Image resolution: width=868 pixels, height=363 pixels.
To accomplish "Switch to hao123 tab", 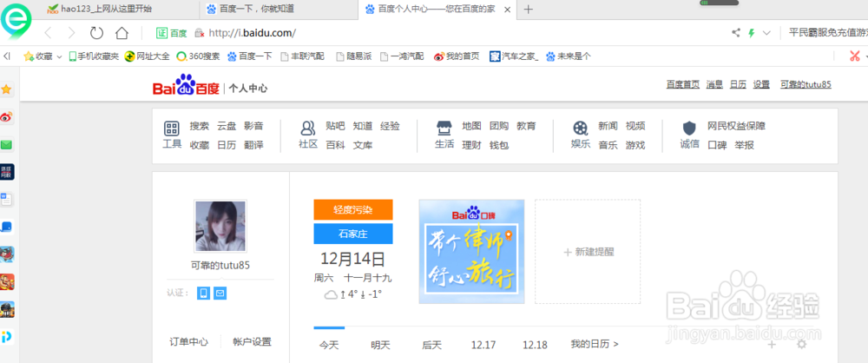I will (100, 9).
